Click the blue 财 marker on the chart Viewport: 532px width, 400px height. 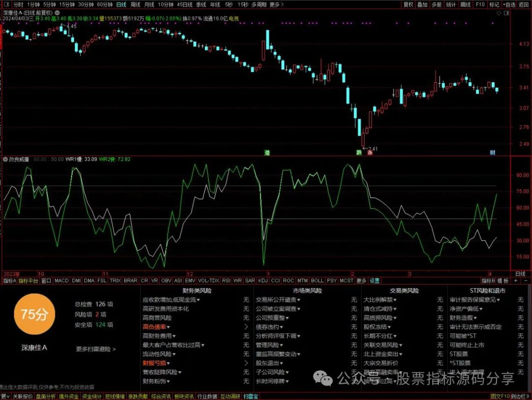(x=492, y=153)
